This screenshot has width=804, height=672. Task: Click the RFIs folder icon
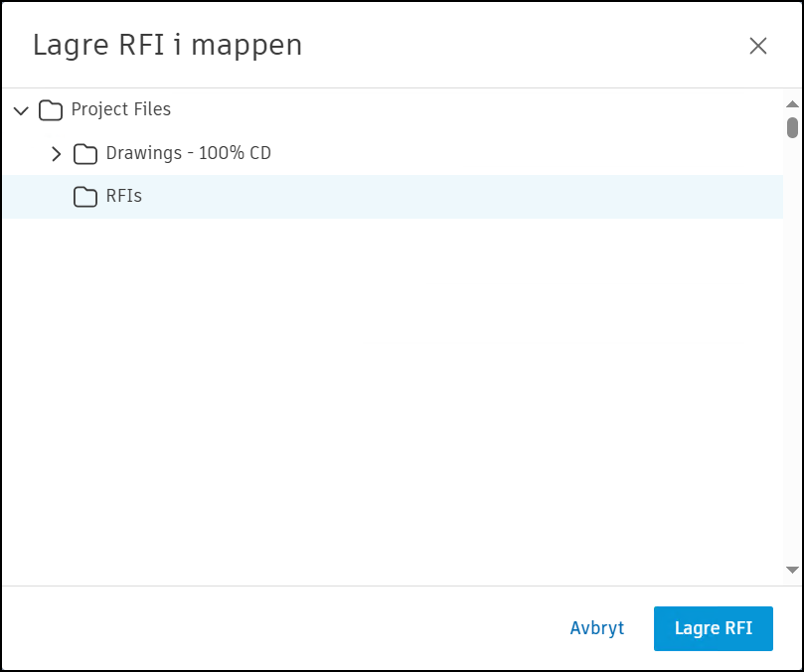point(85,197)
